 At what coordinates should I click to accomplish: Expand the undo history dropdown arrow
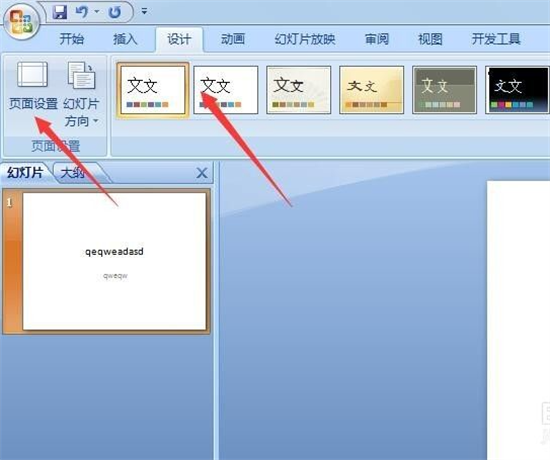(96, 12)
